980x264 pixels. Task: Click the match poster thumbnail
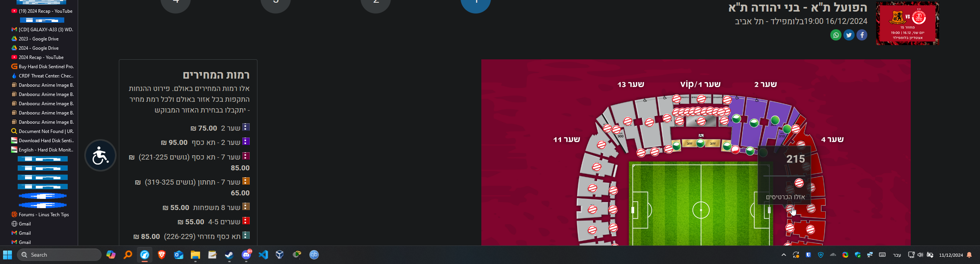pos(908,24)
